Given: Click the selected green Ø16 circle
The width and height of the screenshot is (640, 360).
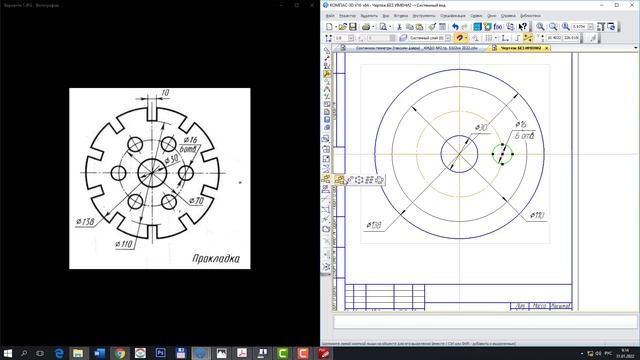Looking at the screenshot, I should [502, 154].
